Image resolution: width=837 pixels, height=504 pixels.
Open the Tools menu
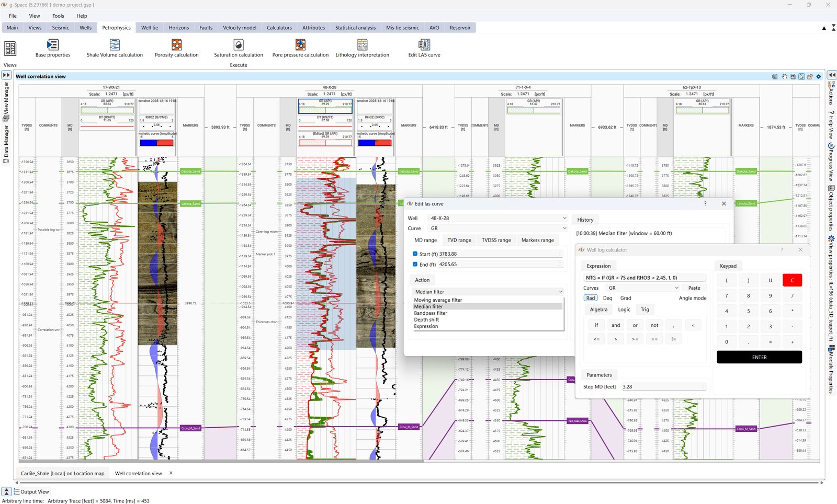pos(58,16)
